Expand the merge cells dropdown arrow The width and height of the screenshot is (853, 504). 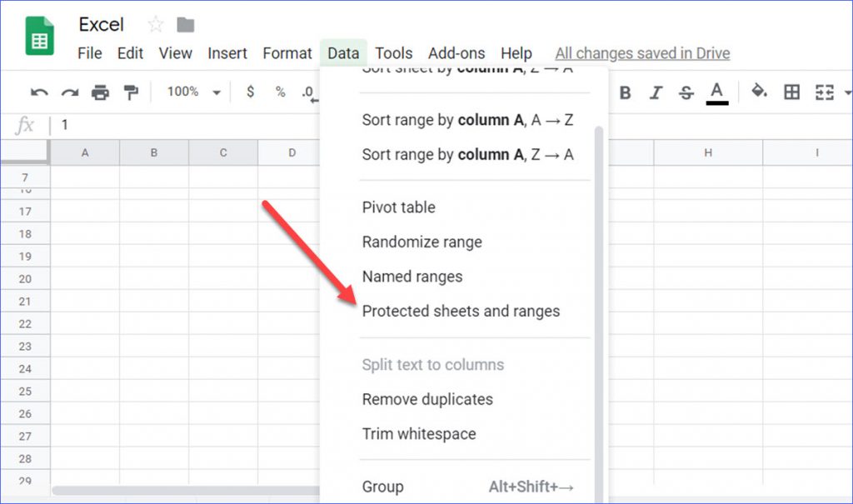(x=848, y=92)
